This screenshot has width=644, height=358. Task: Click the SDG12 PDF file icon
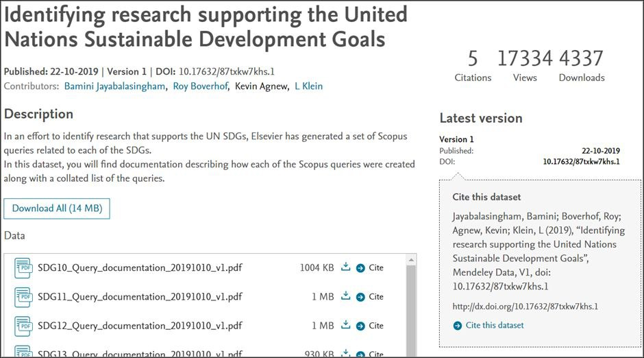[x=23, y=326]
